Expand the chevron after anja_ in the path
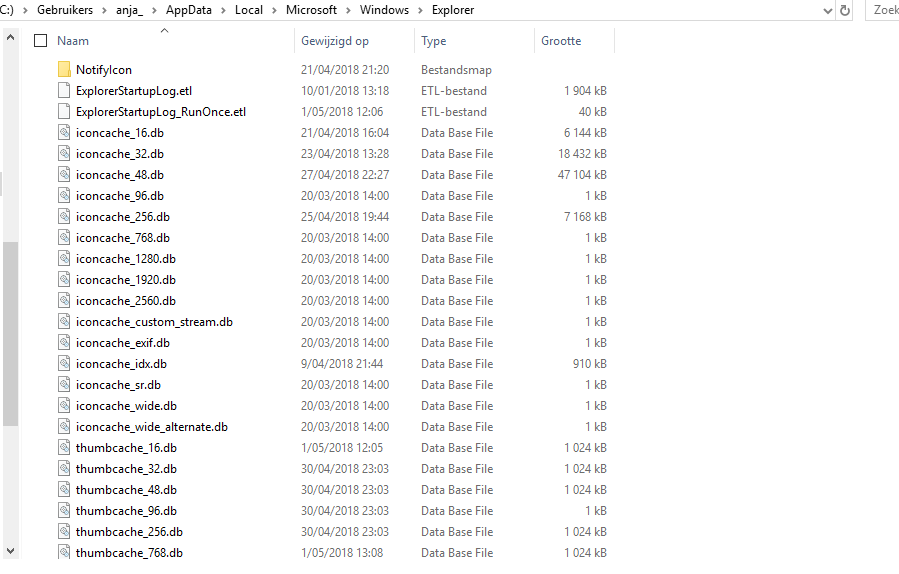 coord(154,10)
